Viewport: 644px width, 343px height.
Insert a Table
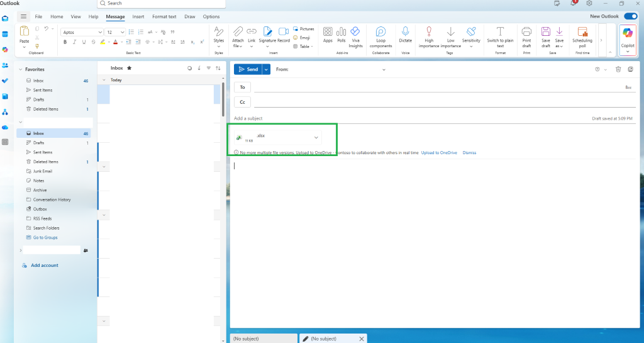[x=303, y=47]
